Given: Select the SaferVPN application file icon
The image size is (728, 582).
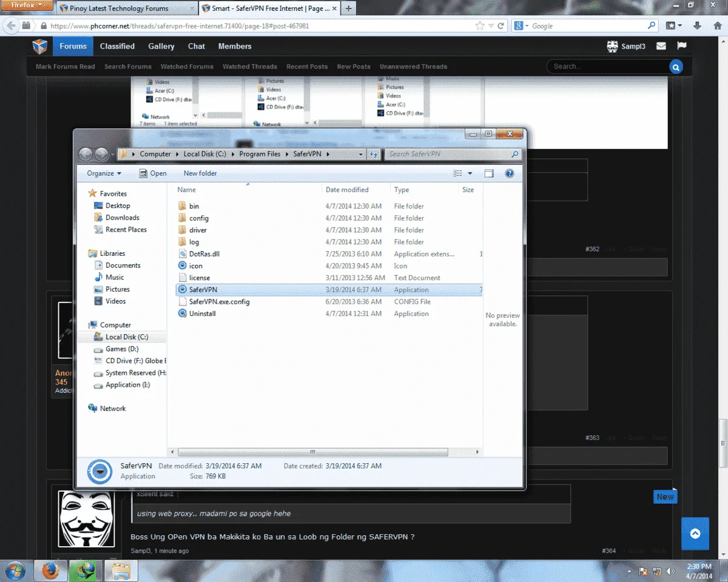Looking at the screenshot, I should [183, 290].
